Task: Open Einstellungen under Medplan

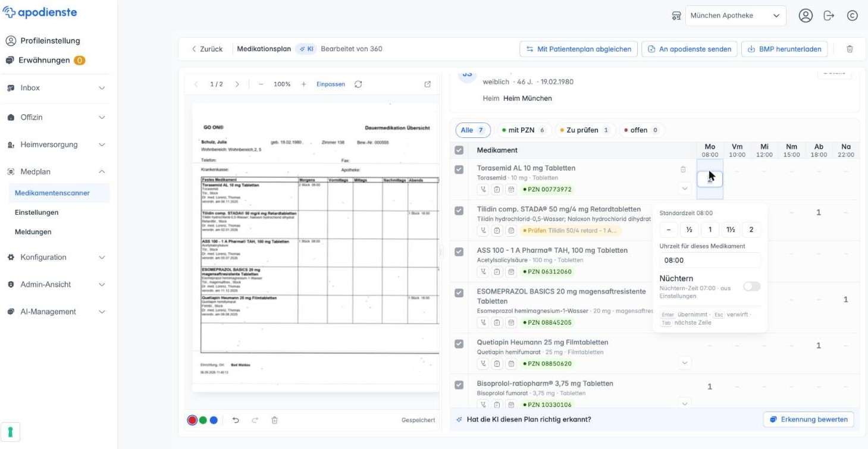Action: [37, 212]
